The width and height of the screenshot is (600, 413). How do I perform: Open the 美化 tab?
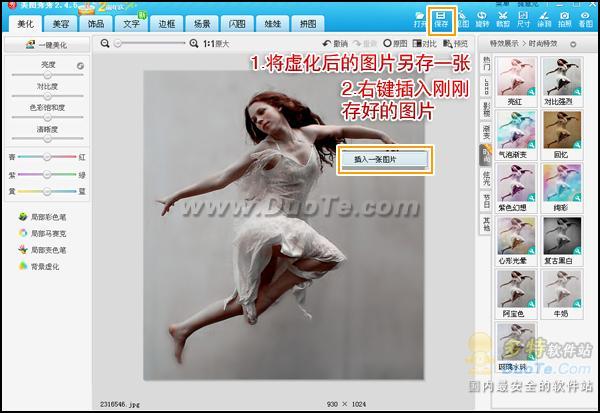(x=25, y=24)
